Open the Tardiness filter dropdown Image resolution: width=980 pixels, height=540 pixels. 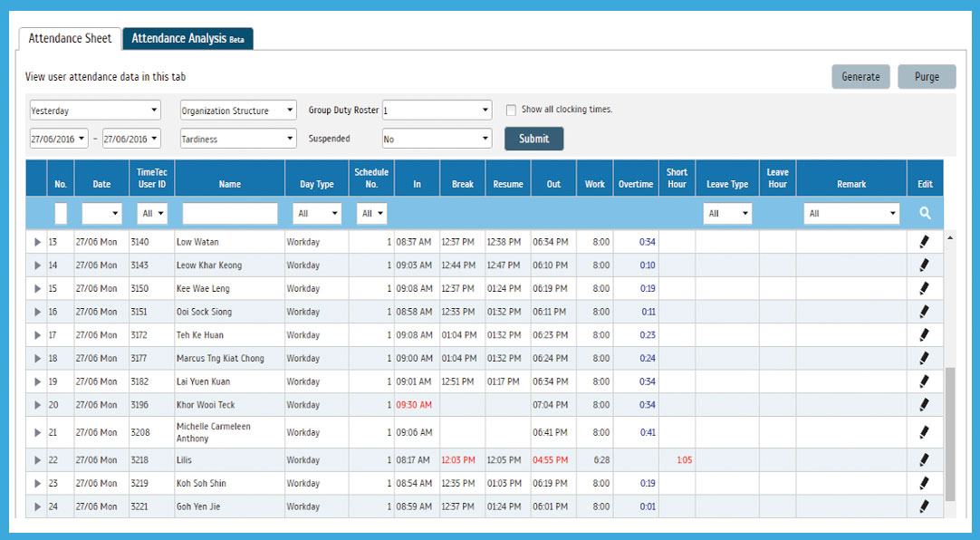[x=237, y=139]
